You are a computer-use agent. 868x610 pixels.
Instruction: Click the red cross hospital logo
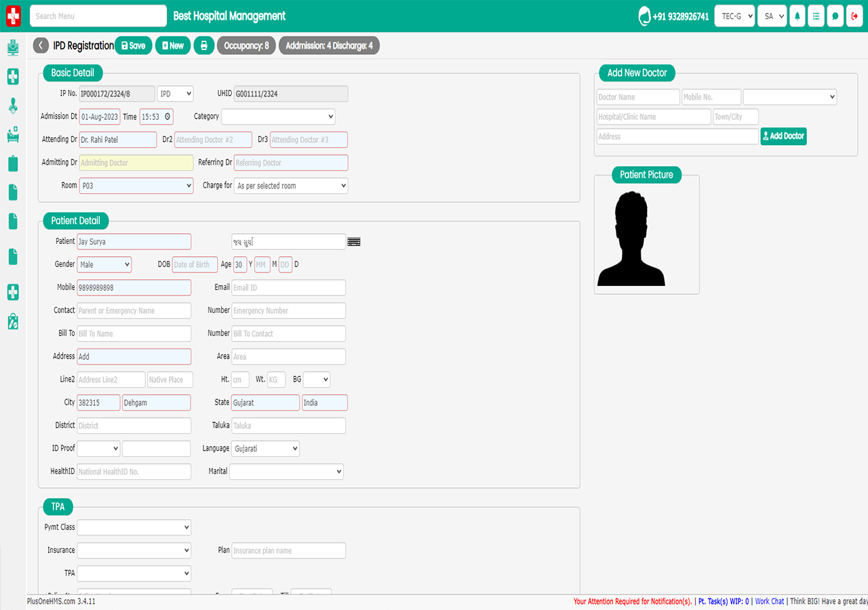(x=14, y=16)
